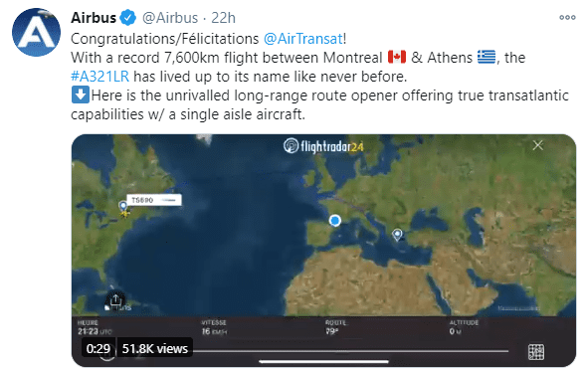Select the TS690 flight label on the map

click(x=154, y=200)
